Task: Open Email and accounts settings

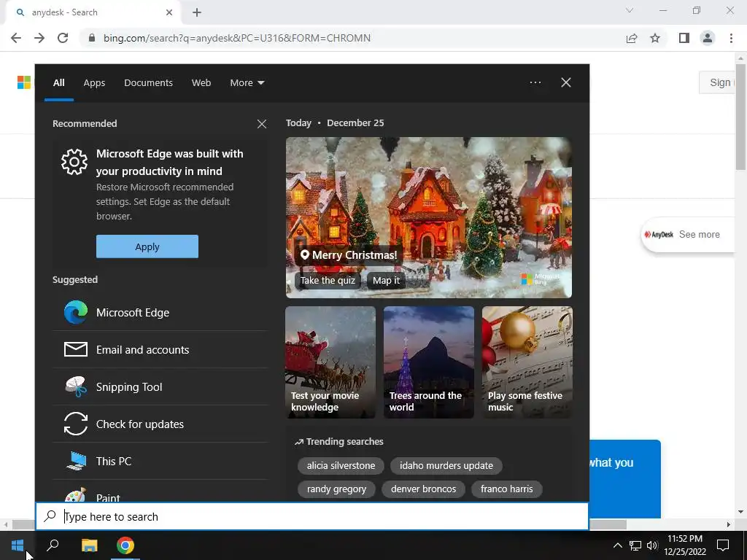Action: pyautogui.click(x=160, y=349)
